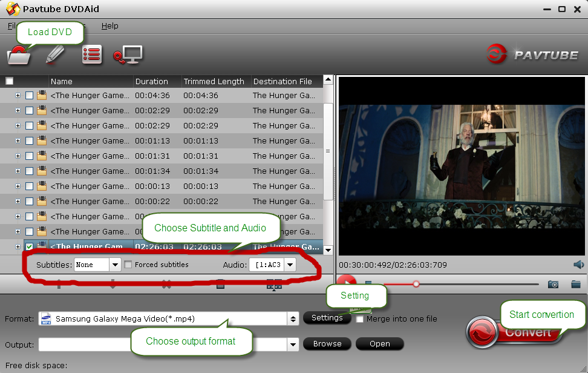Click the Name column header
Image resolution: width=588 pixels, height=373 pixels.
91,81
